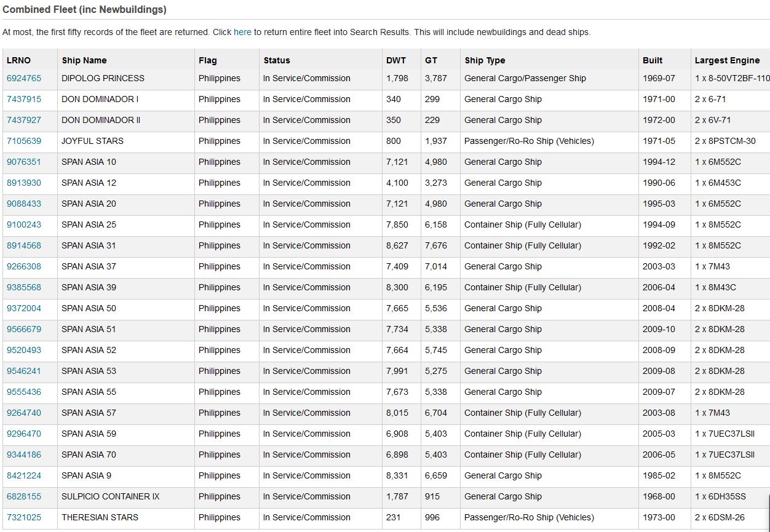Click the 'here' link to return entire fleet
Image resolution: width=770 pixels, height=532 pixels.
[x=242, y=32]
